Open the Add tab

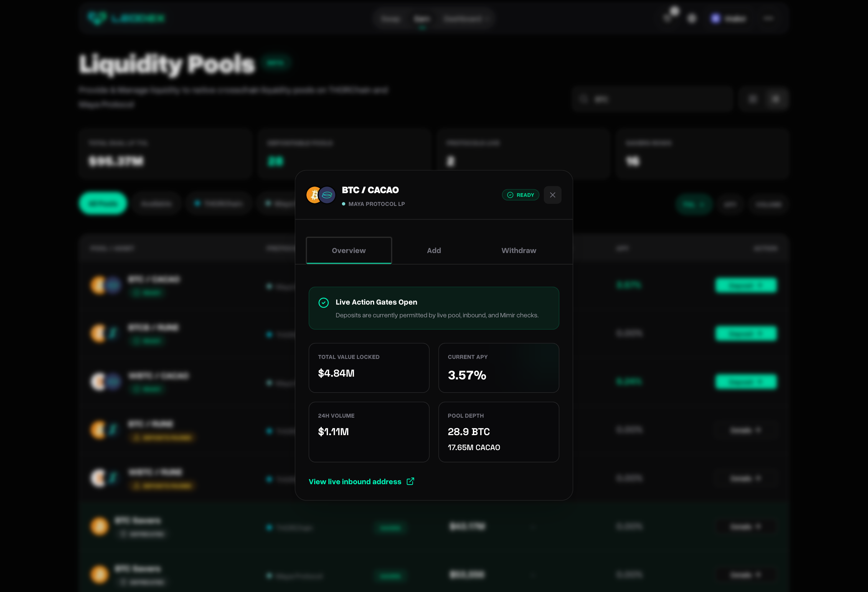click(x=434, y=251)
